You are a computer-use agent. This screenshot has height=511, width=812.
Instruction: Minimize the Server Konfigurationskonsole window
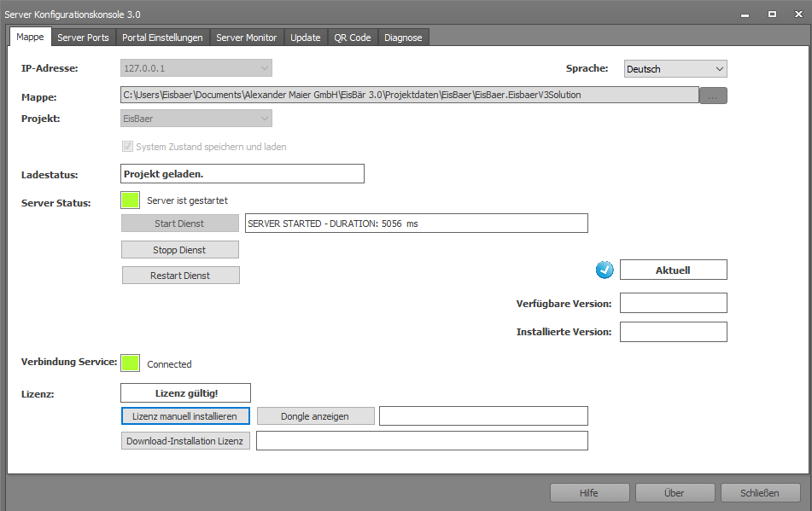[x=745, y=15]
